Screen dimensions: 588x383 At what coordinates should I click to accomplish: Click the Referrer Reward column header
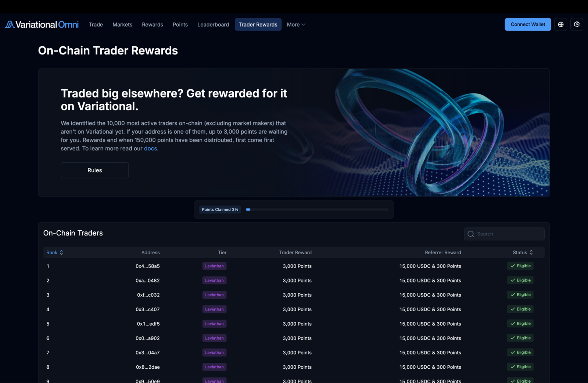click(443, 252)
